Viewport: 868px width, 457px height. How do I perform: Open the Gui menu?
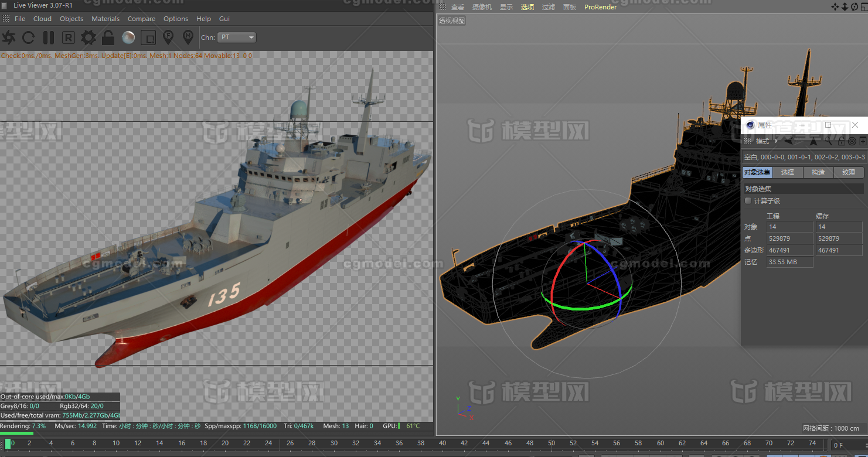(x=224, y=19)
